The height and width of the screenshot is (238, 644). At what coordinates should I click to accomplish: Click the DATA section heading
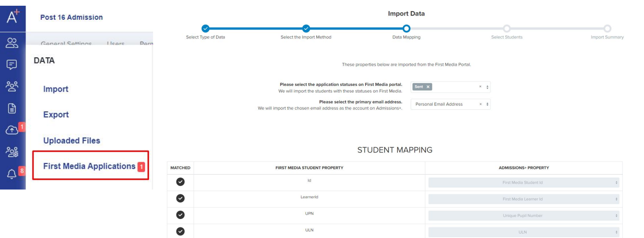[x=44, y=61]
